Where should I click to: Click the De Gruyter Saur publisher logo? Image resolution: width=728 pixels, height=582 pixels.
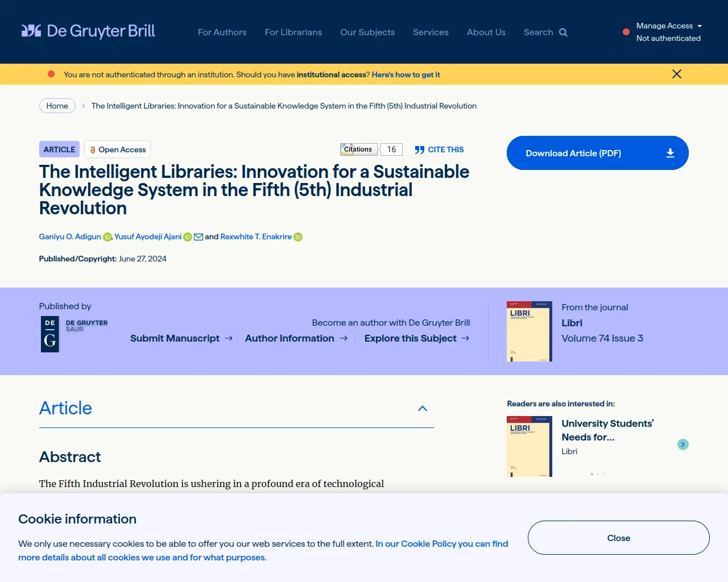[x=74, y=334]
